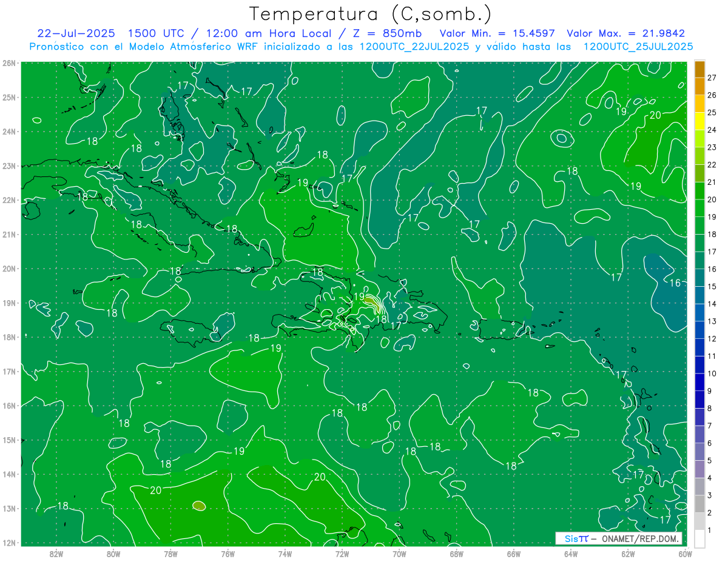The image size is (728, 562).
Task: Click the 25N latitude axis label
Action: (9, 98)
